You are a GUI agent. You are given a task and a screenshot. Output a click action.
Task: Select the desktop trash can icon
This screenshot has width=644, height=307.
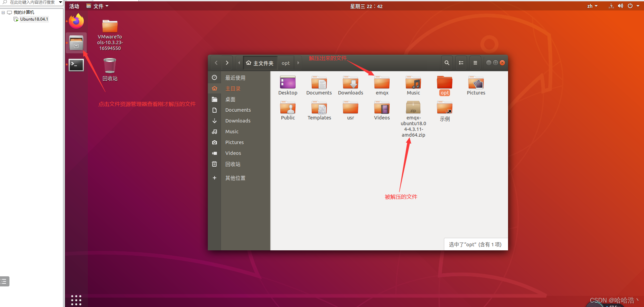coord(110,69)
